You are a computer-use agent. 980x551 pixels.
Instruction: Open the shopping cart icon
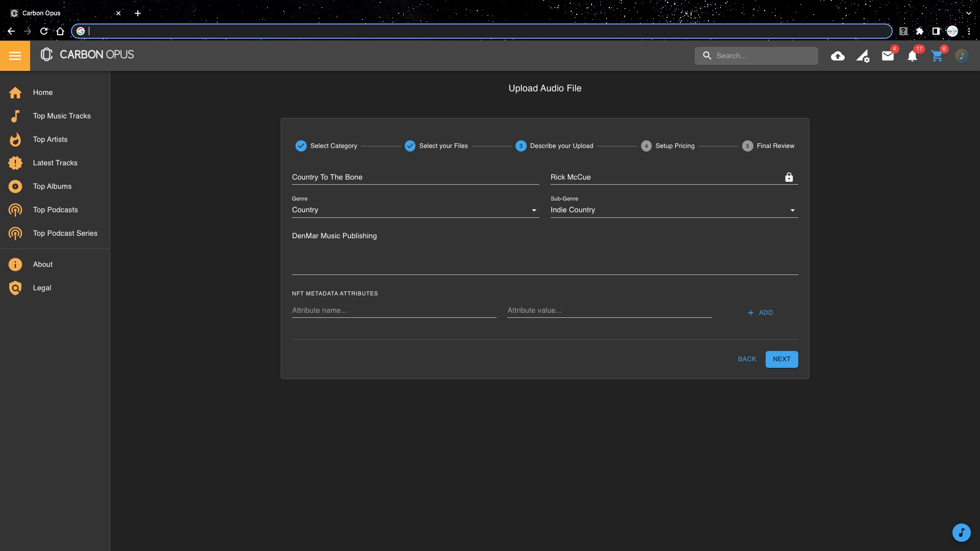click(x=937, y=56)
